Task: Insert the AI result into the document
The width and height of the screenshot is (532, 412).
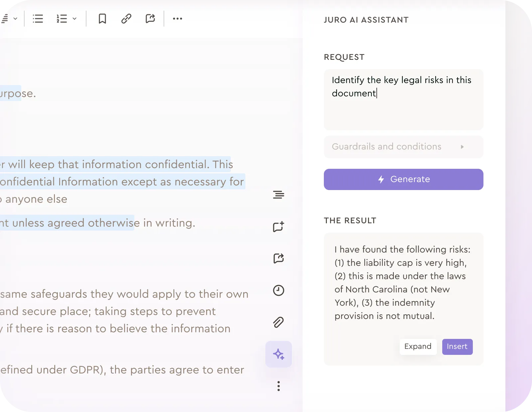Action: pyautogui.click(x=457, y=347)
